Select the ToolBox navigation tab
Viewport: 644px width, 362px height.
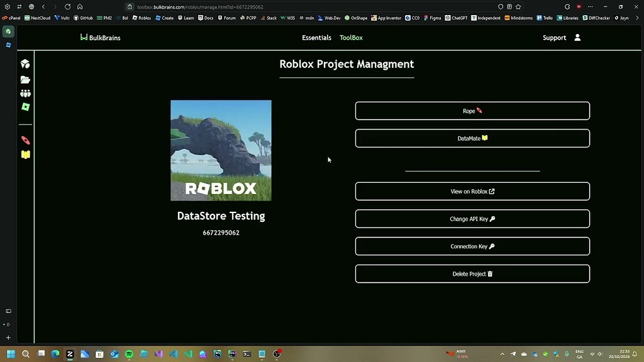(351, 38)
